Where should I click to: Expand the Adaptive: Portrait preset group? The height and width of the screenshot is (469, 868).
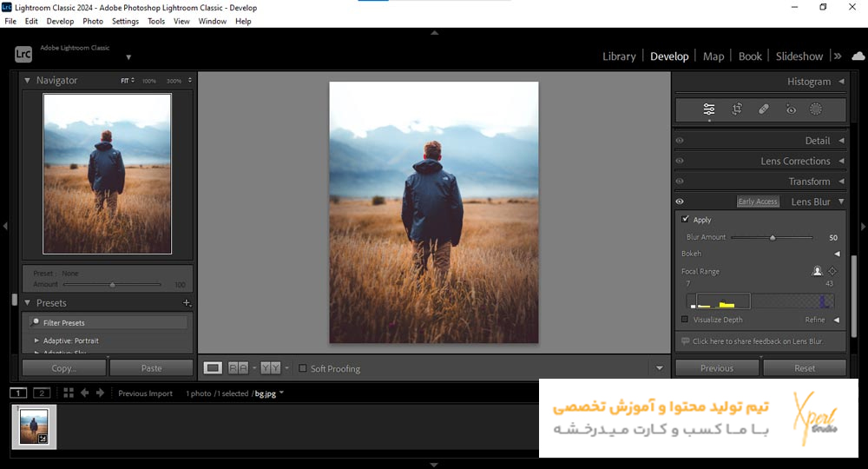tap(36, 340)
